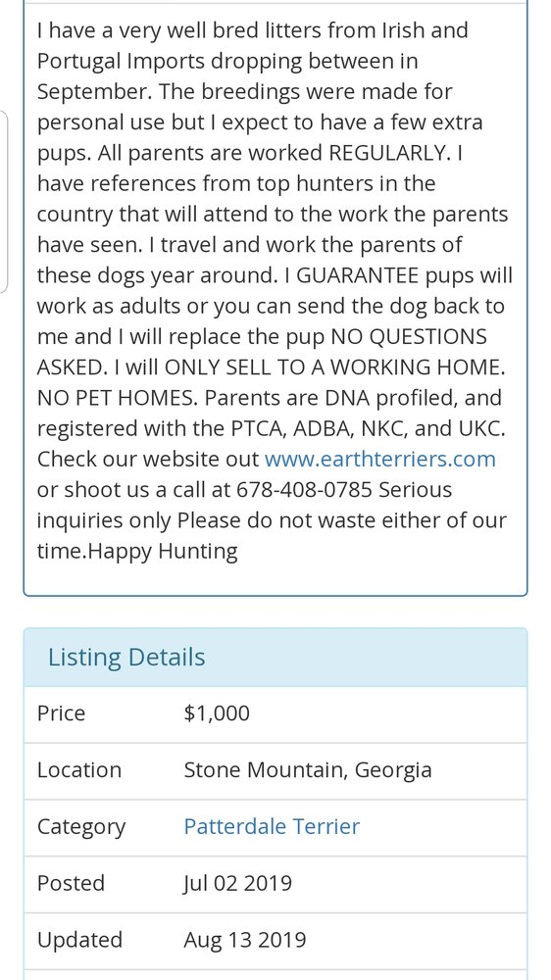This screenshot has width=551, height=980.
Task: Open the www.earthterriers.com website link
Action: pyautogui.click(x=379, y=460)
